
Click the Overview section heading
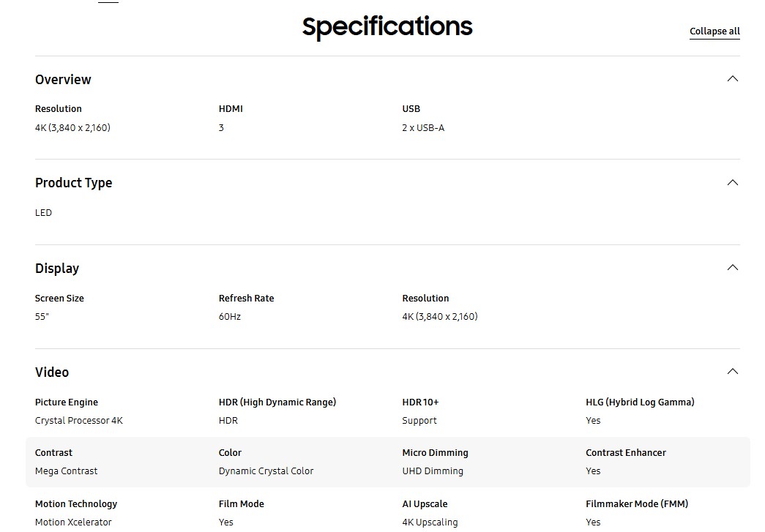[x=63, y=80]
